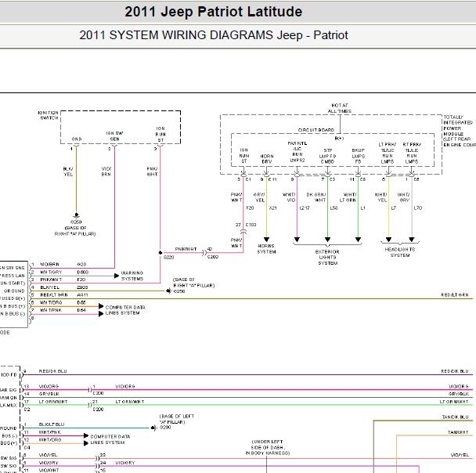Screen dimensions: 476x473
Task: Click 'GND' terminal inside ignition switch
Action: [77, 139]
